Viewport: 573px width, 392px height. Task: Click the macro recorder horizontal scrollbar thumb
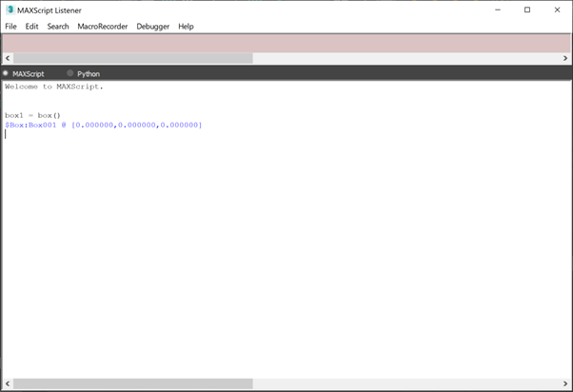point(133,58)
